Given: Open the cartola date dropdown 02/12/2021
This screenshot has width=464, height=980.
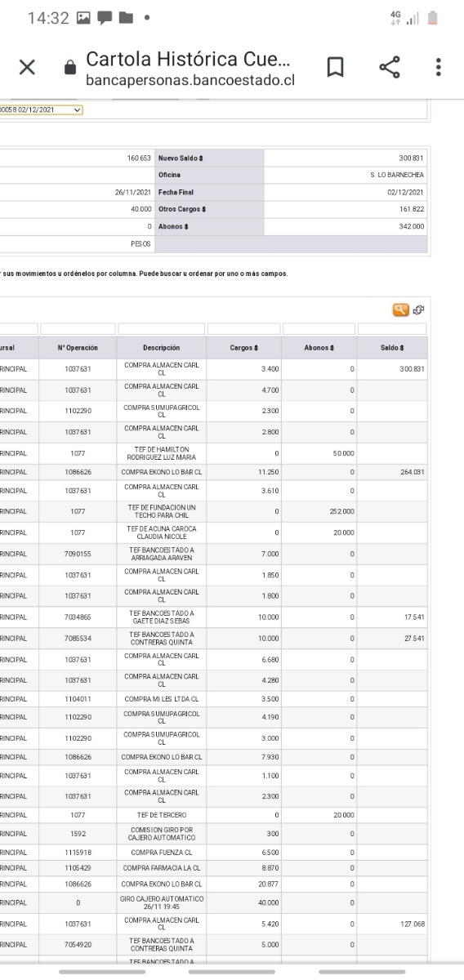Looking at the screenshot, I should (x=42, y=109).
